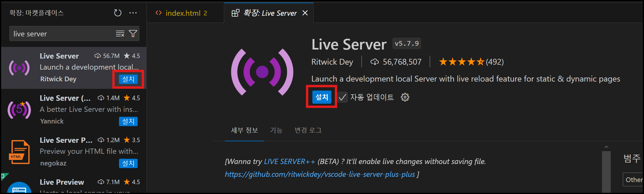Select the Live Preview extension row
The image size is (644, 194).
pos(74,183)
